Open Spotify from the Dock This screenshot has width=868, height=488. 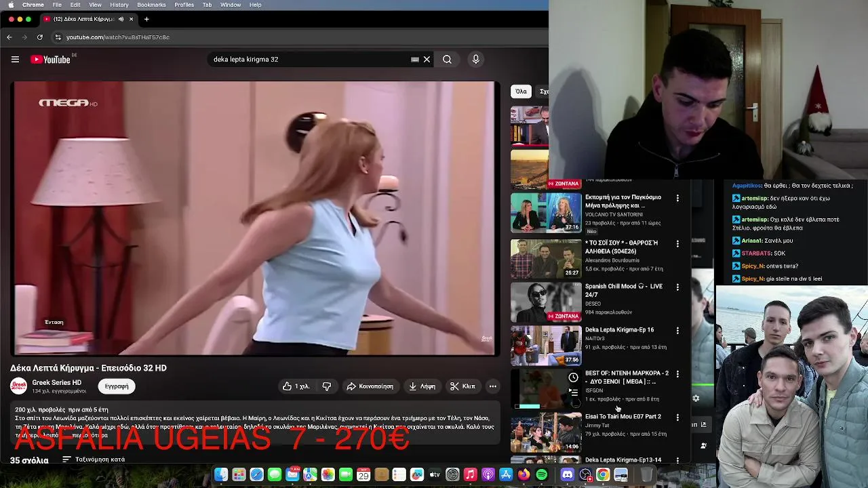[x=541, y=474]
